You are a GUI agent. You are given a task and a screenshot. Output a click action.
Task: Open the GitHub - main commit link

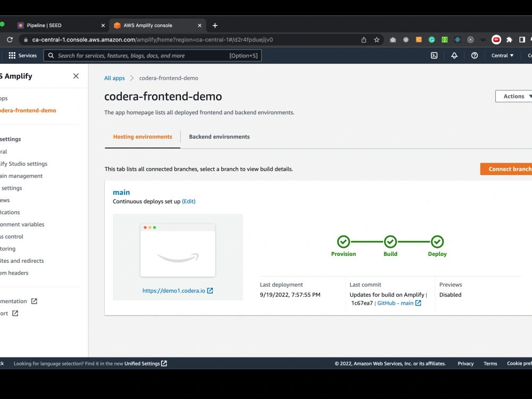395,303
